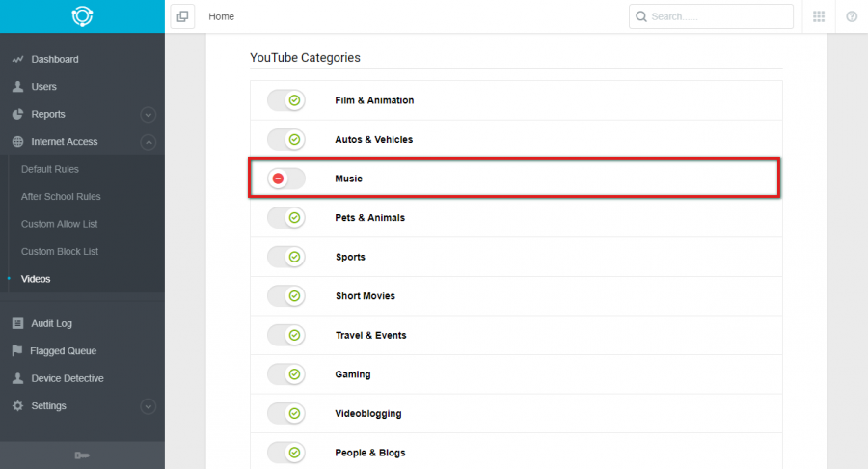Click the Music category label

349,179
